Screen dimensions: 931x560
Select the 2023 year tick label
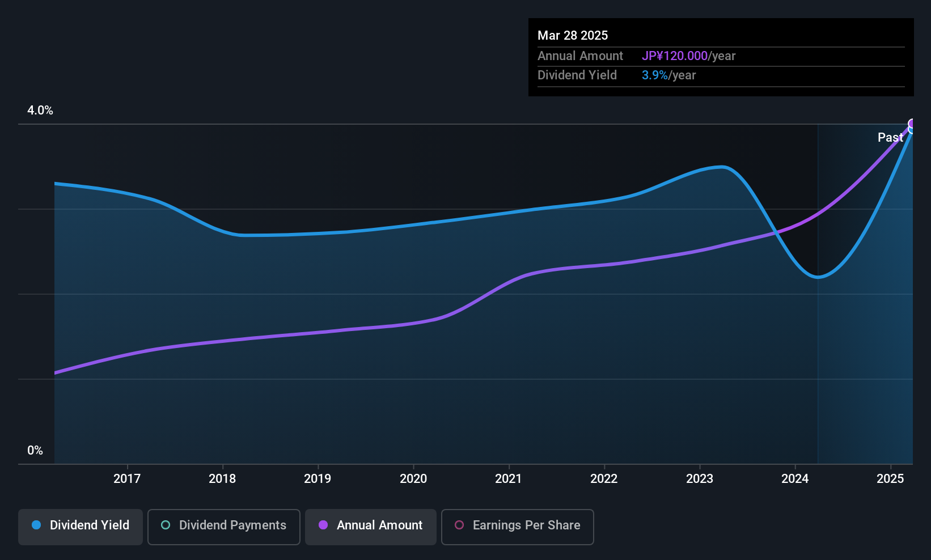[x=700, y=479]
